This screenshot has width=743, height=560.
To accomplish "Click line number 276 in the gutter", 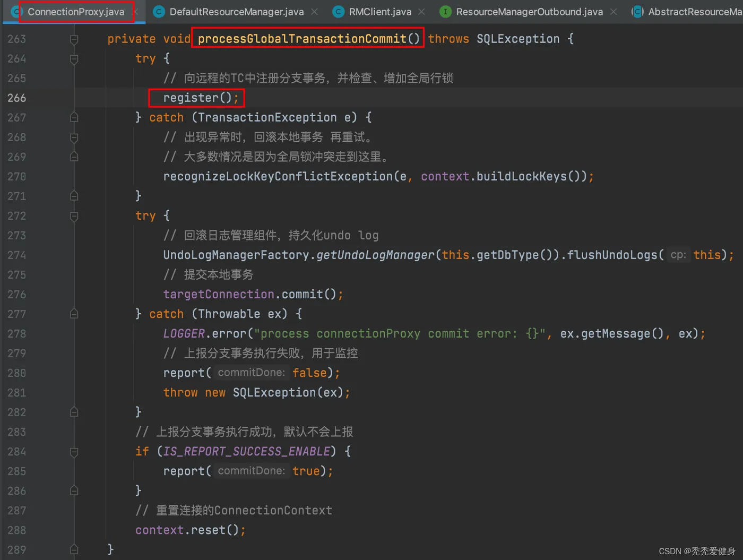I will [16, 294].
